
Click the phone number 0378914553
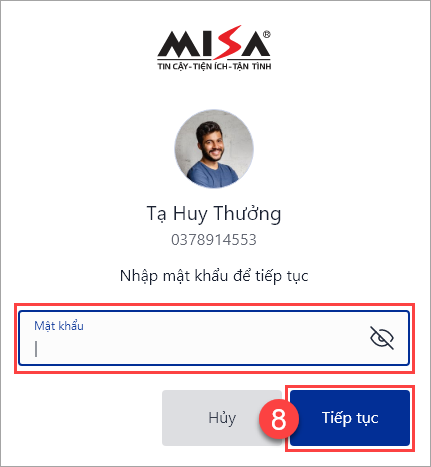[x=214, y=240]
